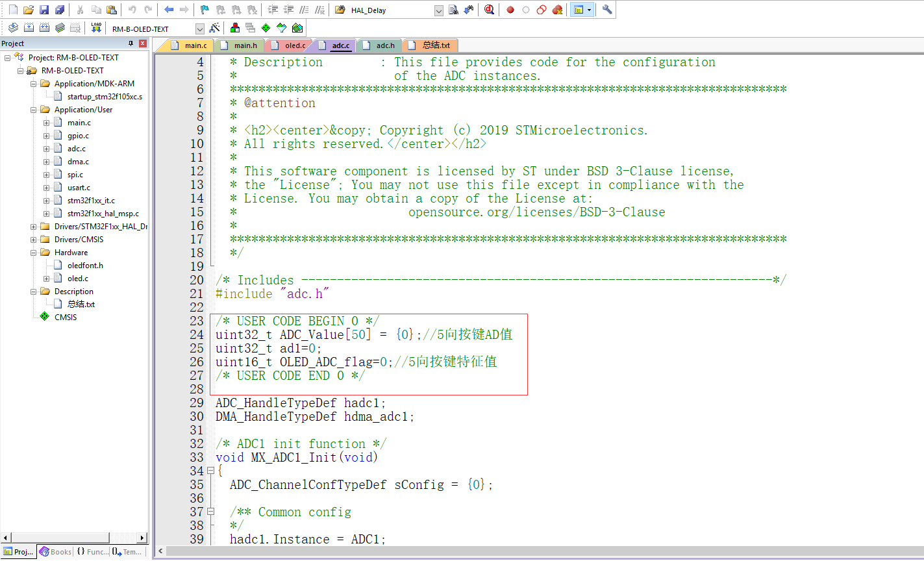Expand the Drivers/CMSIS folder
Image resolution: width=924 pixels, height=561 pixels.
click(x=34, y=240)
